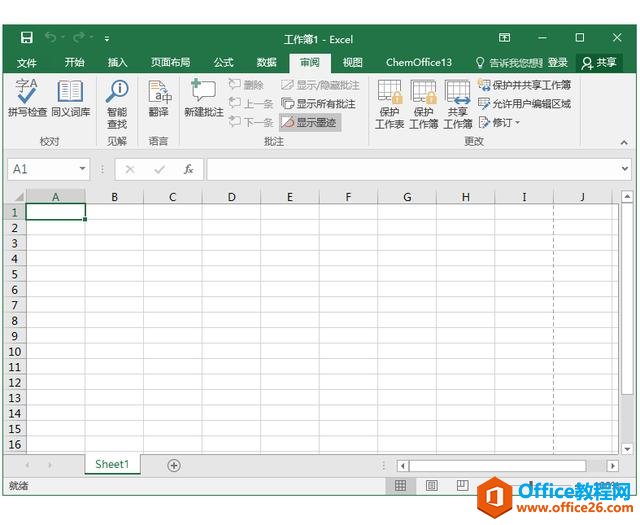The height and width of the screenshot is (525, 640).
Task: Click 保护工作表 protect sheet icon
Action: pyautogui.click(x=389, y=104)
